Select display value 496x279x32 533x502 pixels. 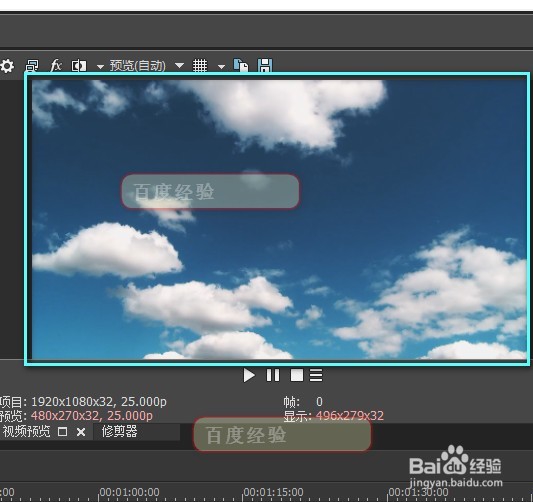click(x=350, y=415)
